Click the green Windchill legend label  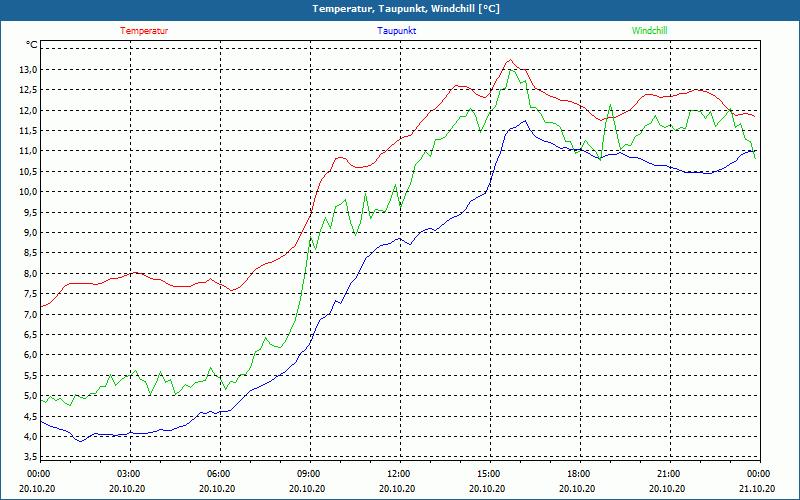pyautogui.click(x=649, y=31)
